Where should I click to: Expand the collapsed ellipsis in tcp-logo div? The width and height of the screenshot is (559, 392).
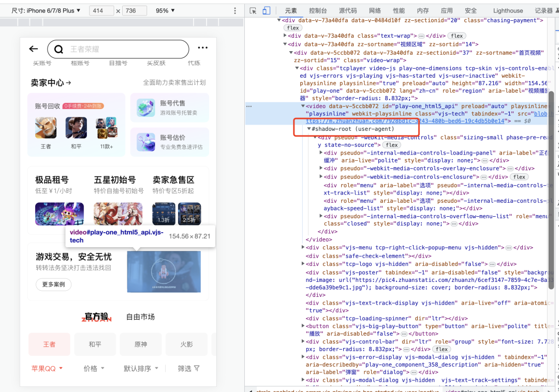[x=492, y=264]
